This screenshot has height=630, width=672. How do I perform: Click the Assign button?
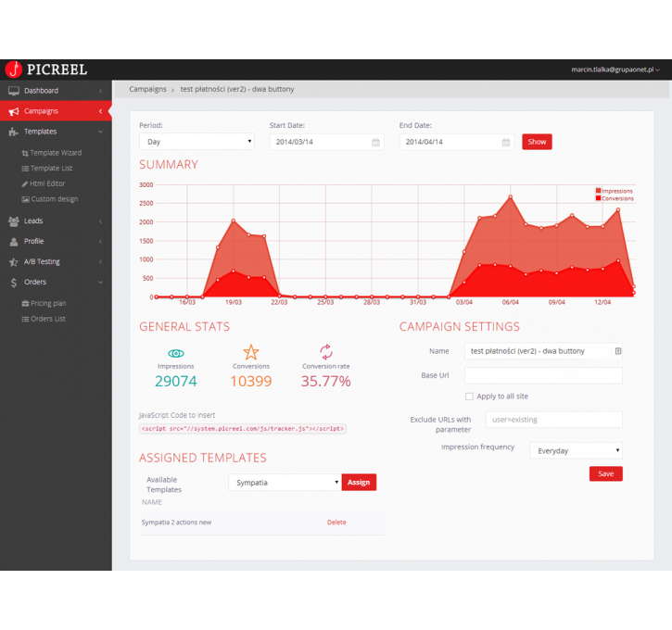coord(359,483)
